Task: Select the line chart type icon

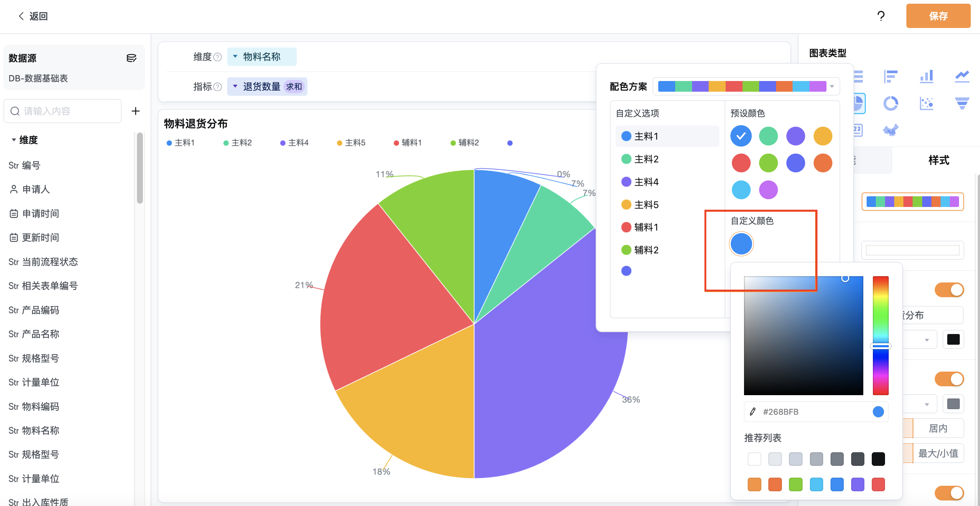Action: tap(962, 76)
